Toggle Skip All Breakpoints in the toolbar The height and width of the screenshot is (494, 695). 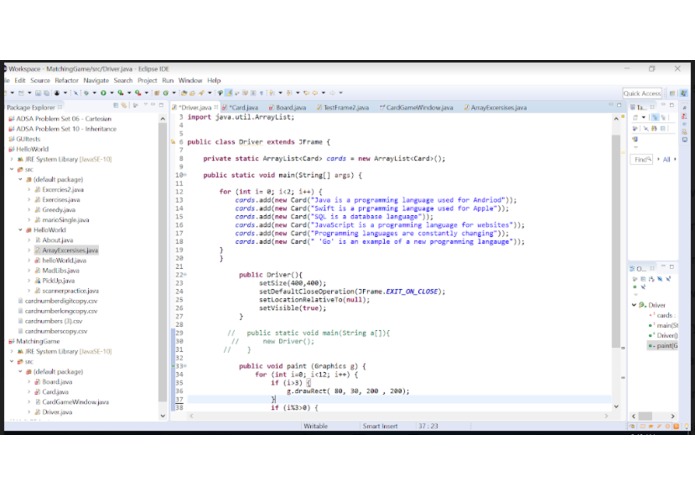click(76, 93)
